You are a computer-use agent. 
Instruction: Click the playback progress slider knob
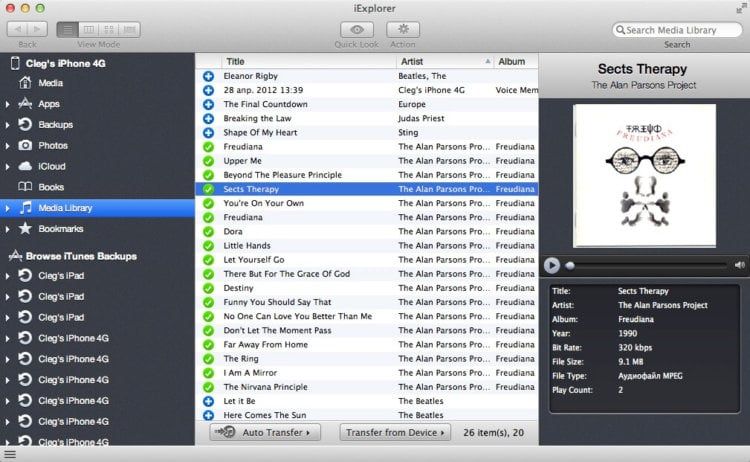click(x=570, y=265)
